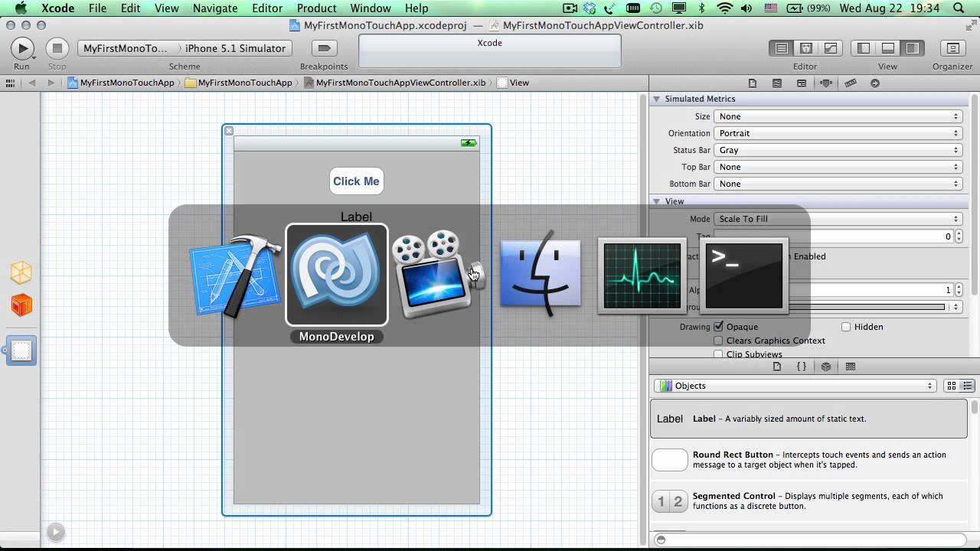Open the Orientation Portrait dropdown

[x=838, y=133]
